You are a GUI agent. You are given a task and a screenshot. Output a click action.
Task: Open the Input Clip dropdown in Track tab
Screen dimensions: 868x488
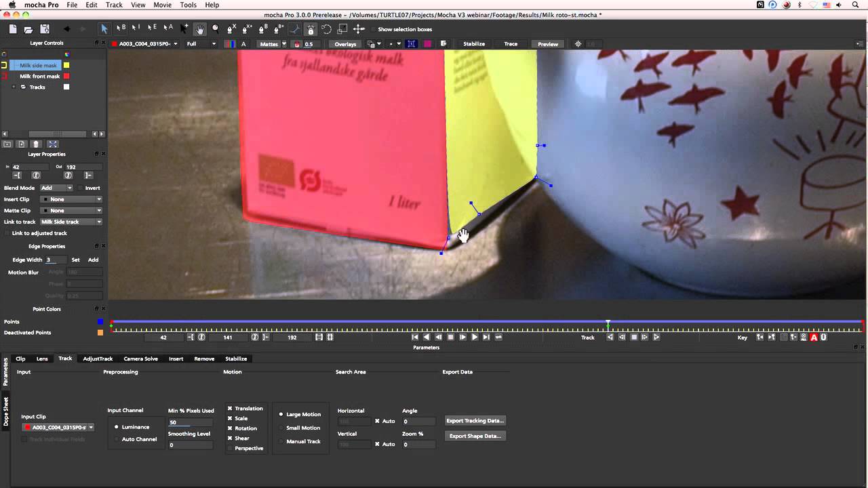coord(58,427)
